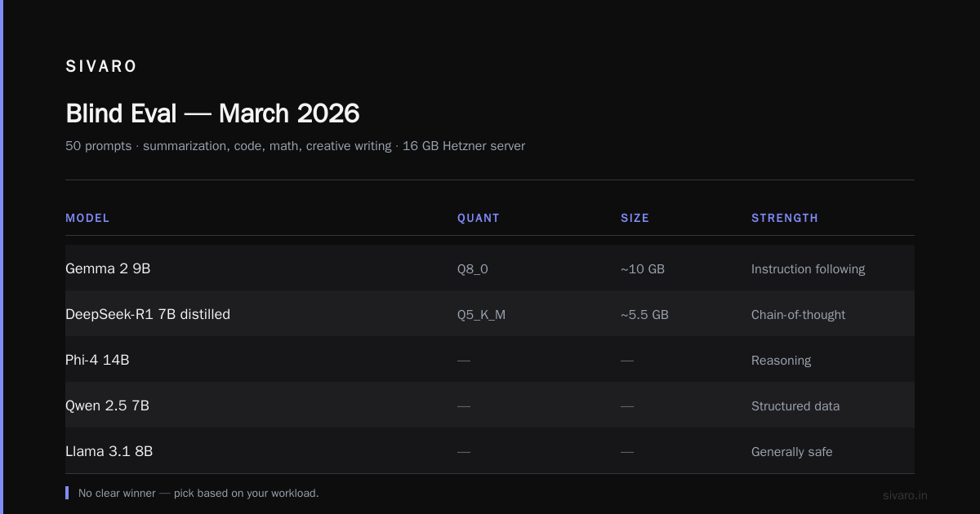Image resolution: width=980 pixels, height=514 pixels.
Task: Click the SIVARO brand name
Action: [101, 66]
